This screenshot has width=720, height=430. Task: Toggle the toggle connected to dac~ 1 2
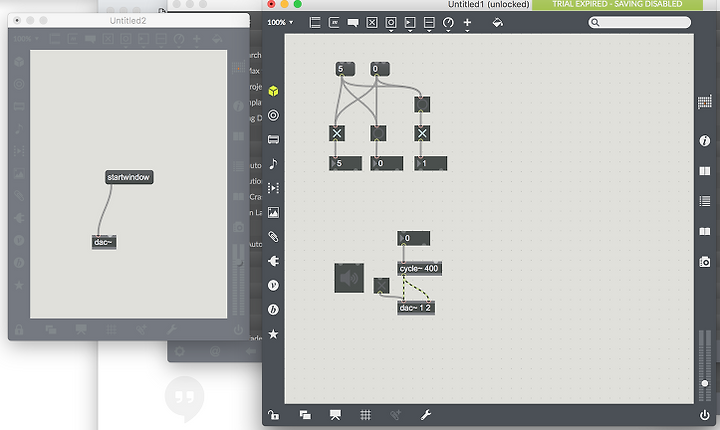pyautogui.click(x=381, y=286)
